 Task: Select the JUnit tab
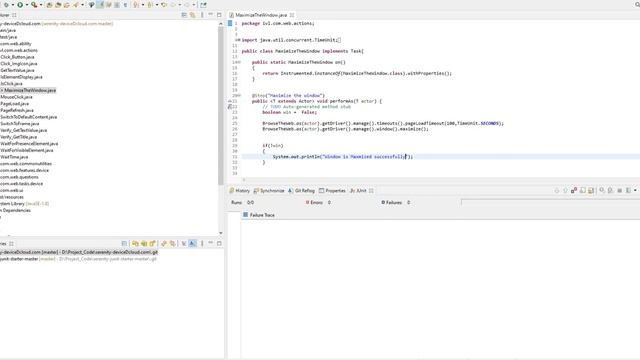[358, 191]
